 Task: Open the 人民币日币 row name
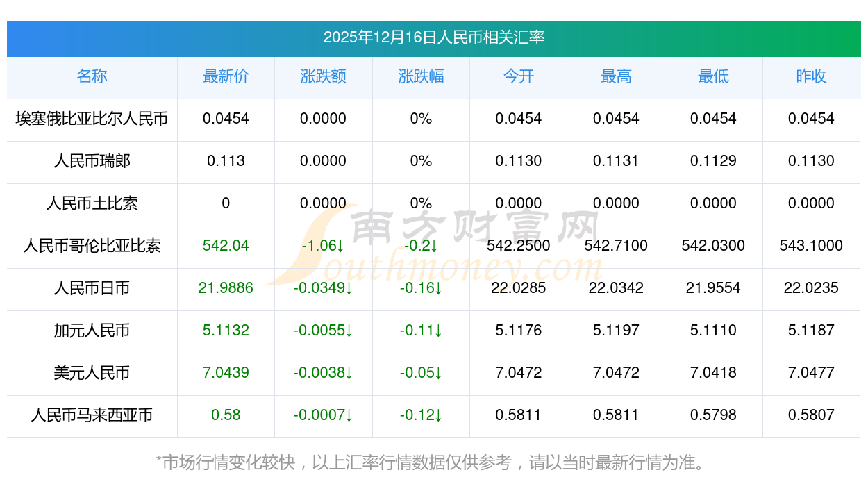pos(92,288)
